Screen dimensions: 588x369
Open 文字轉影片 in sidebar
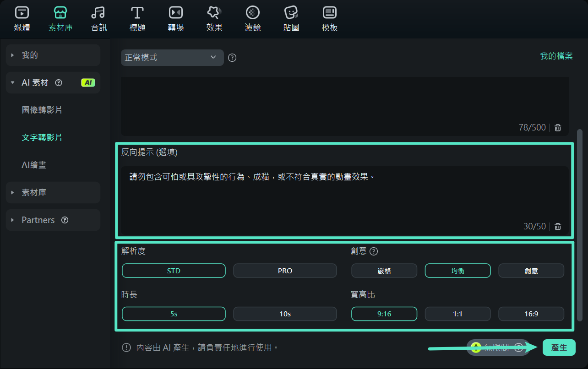click(42, 137)
